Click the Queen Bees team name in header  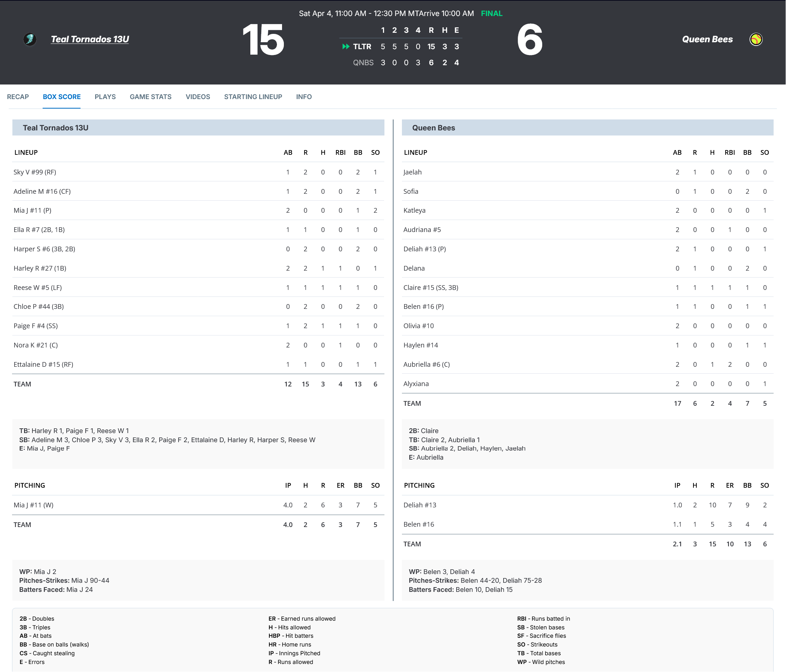click(707, 39)
